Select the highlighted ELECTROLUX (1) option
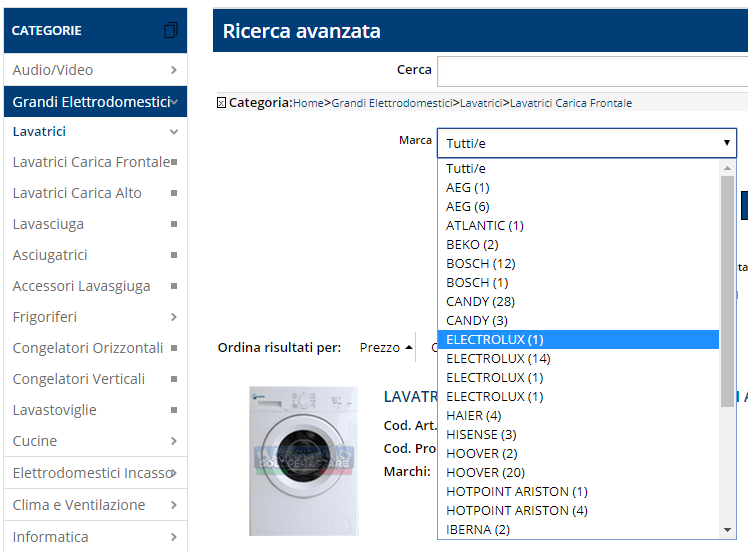748x551 pixels. [578, 340]
